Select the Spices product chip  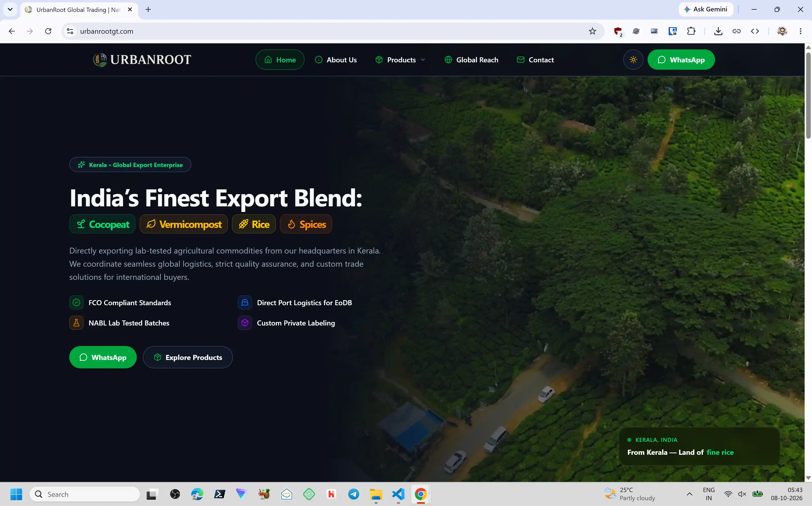click(306, 224)
